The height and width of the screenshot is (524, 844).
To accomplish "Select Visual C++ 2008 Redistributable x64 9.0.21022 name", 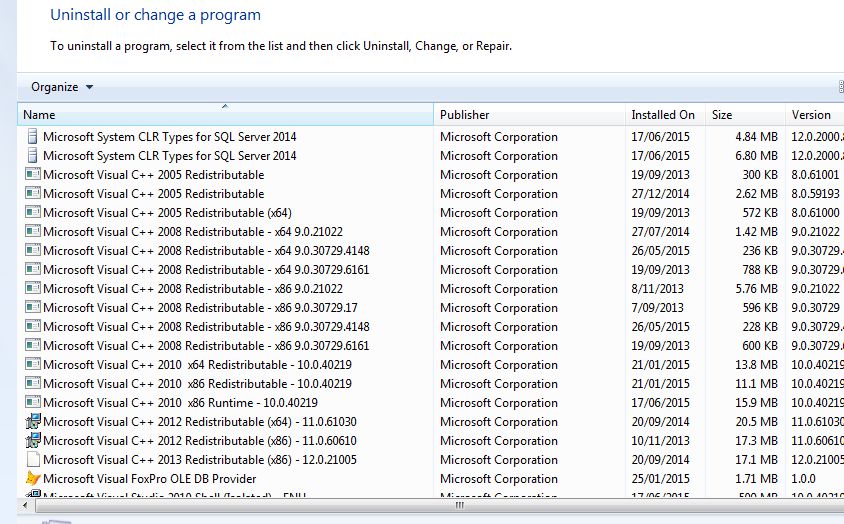I will (193, 232).
